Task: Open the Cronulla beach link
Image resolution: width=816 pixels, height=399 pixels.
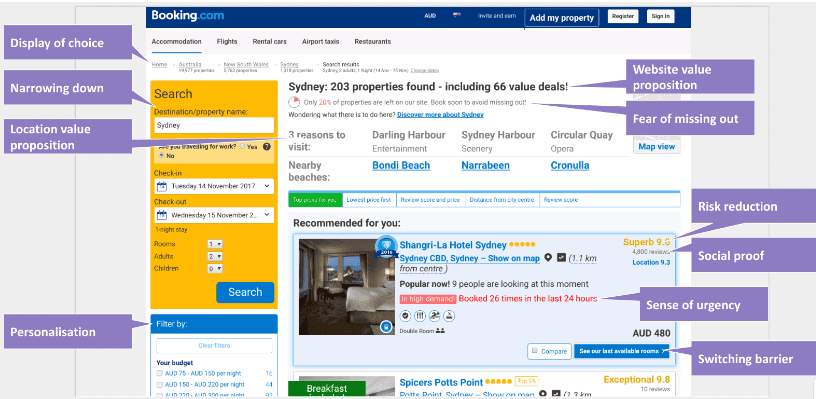Action: point(570,165)
